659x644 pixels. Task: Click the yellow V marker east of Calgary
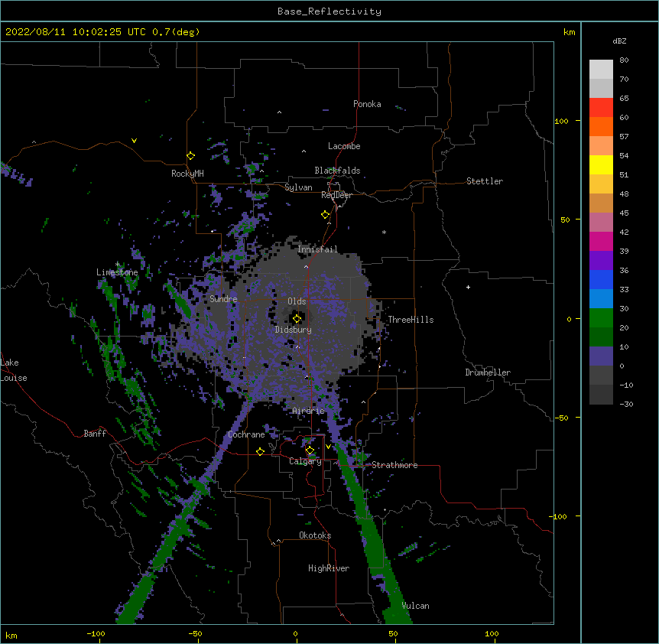pyautogui.click(x=328, y=447)
